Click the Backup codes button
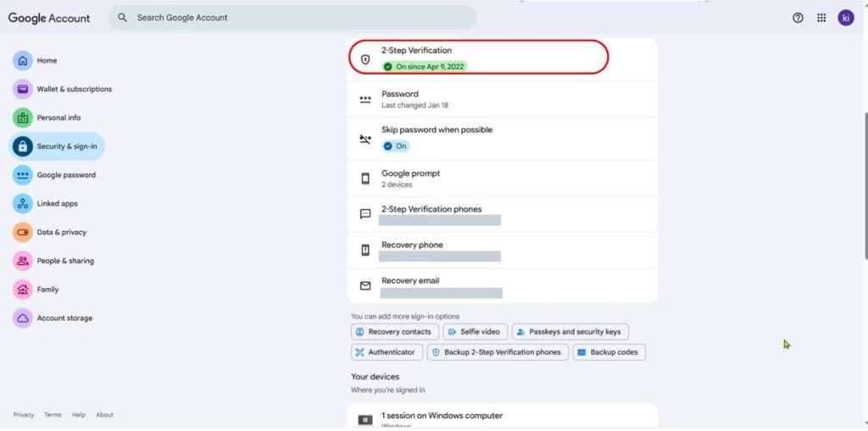 [609, 352]
